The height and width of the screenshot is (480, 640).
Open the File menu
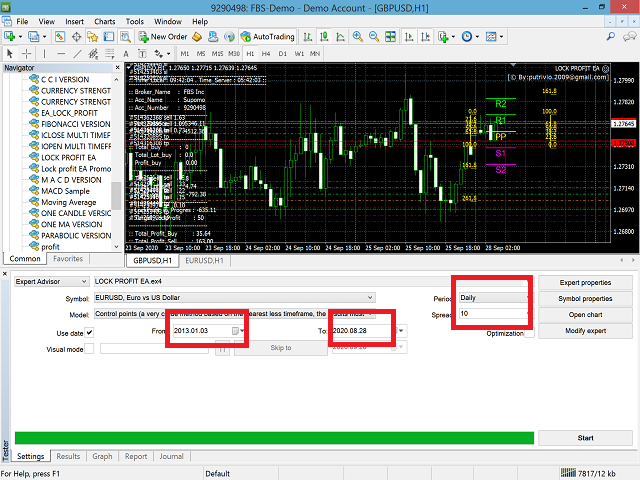click(x=22, y=21)
